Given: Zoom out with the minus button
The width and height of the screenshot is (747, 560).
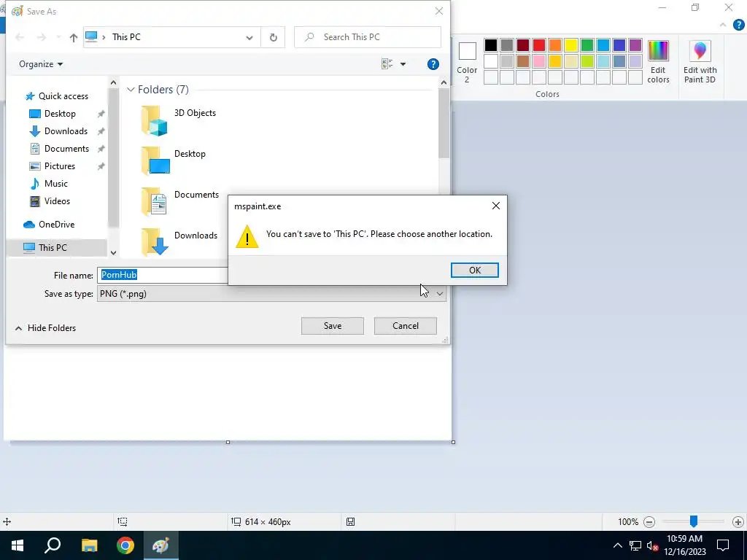Looking at the screenshot, I should [x=649, y=522].
